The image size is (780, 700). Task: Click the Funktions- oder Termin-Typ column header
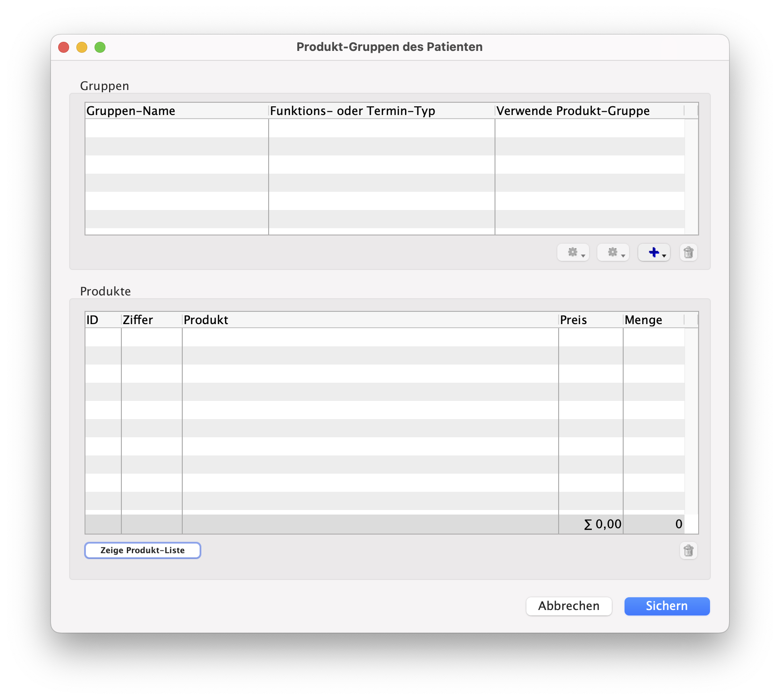click(x=381, y=111)
